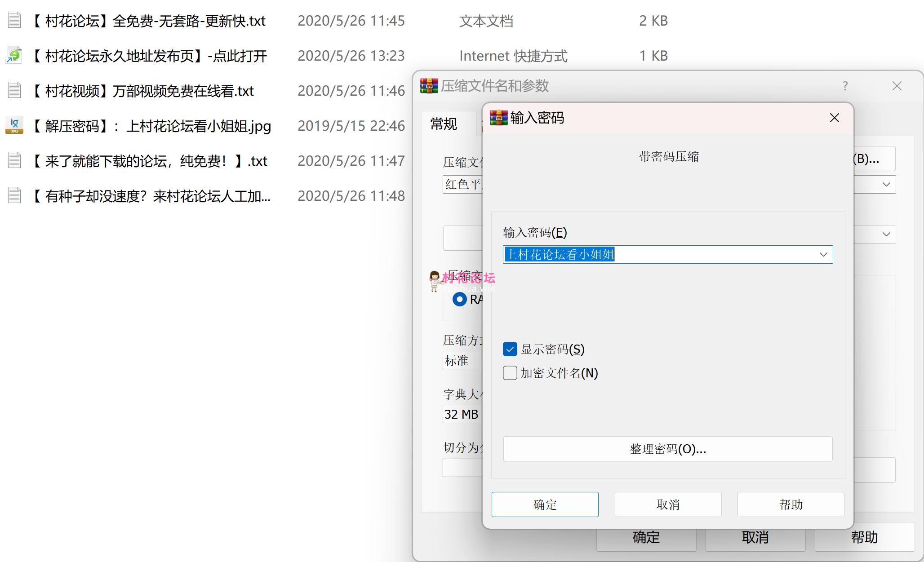Switch to the 常规 tab
This screenshot has height=562, width=924.
(x=444, y=124)
